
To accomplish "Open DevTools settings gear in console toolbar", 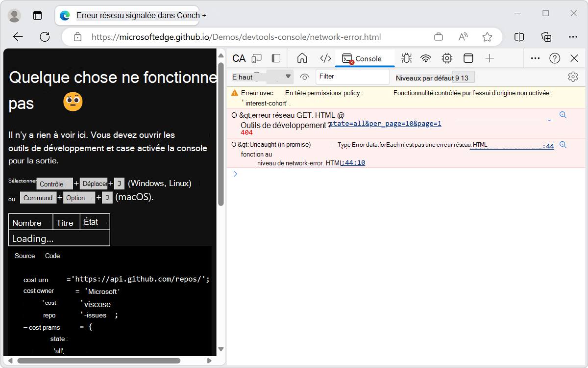I will 573,77.
